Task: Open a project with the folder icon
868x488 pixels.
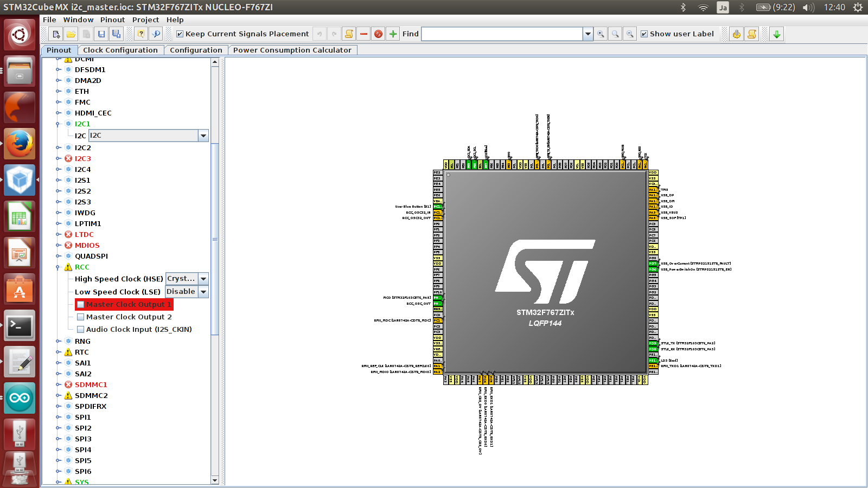Action: point(71,34)
